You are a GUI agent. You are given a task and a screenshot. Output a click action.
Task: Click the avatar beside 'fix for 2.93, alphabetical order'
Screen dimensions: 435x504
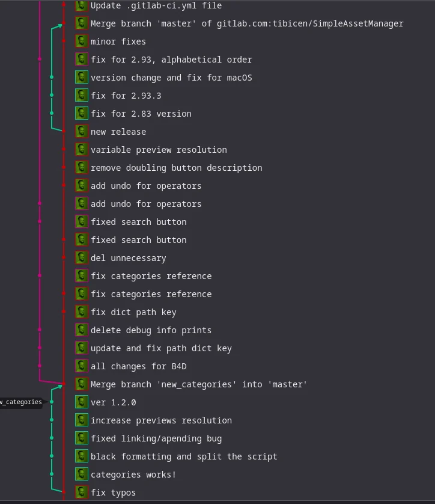coord(82,59)
